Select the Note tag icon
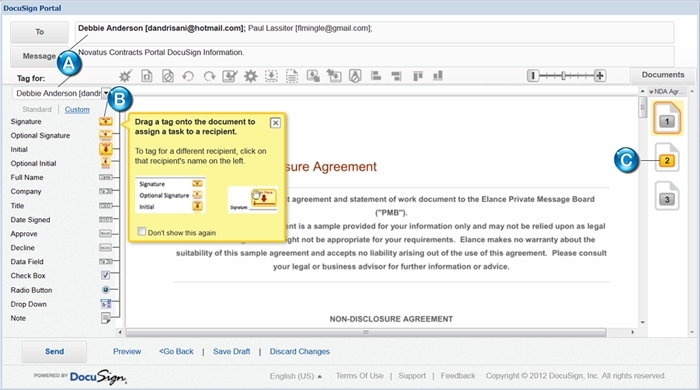 (106, 318)
